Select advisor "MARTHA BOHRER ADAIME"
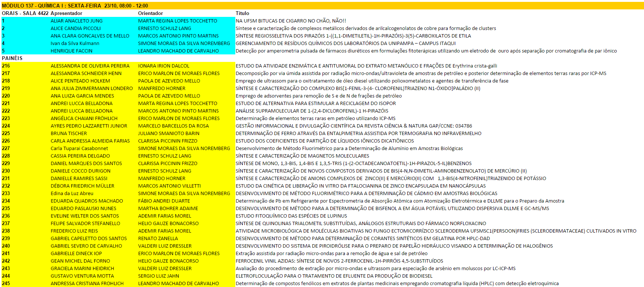This screenshot has height=287, width=644. [x=168, y=208]
